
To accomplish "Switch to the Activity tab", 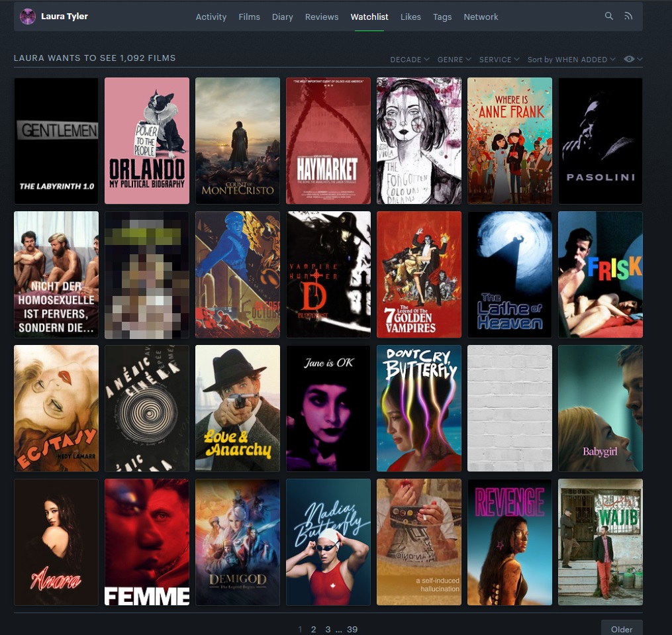I will click(x=211, y=17).
